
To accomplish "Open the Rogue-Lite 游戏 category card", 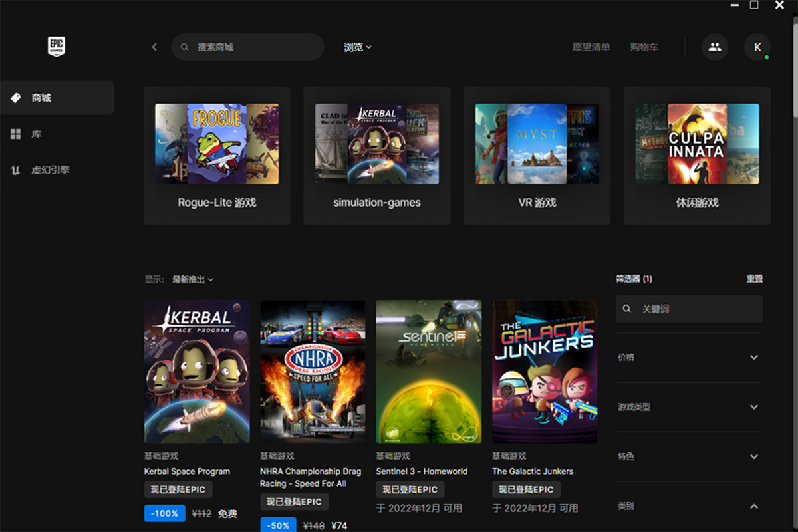I will (217, 156).
